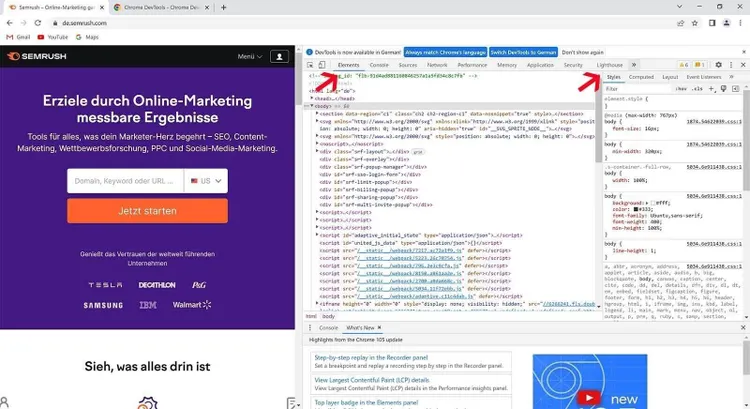Open the YouTube bookmark
This screenshot has height=409, width=750.
(x=53, y=37)
